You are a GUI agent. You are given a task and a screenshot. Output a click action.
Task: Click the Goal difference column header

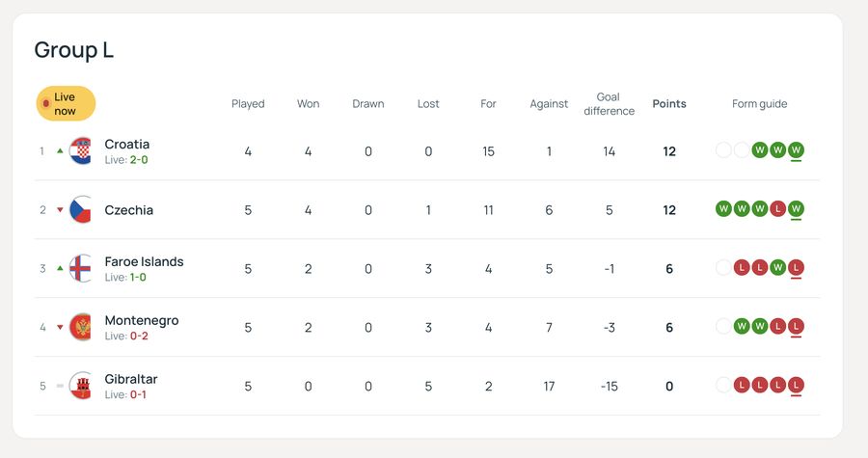click(609, 104)
